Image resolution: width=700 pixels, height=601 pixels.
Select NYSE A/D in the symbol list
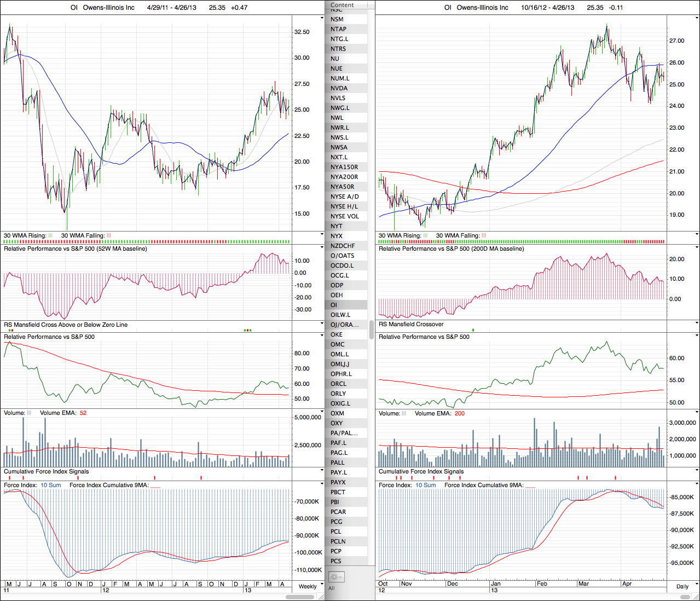tap(344, 197)
